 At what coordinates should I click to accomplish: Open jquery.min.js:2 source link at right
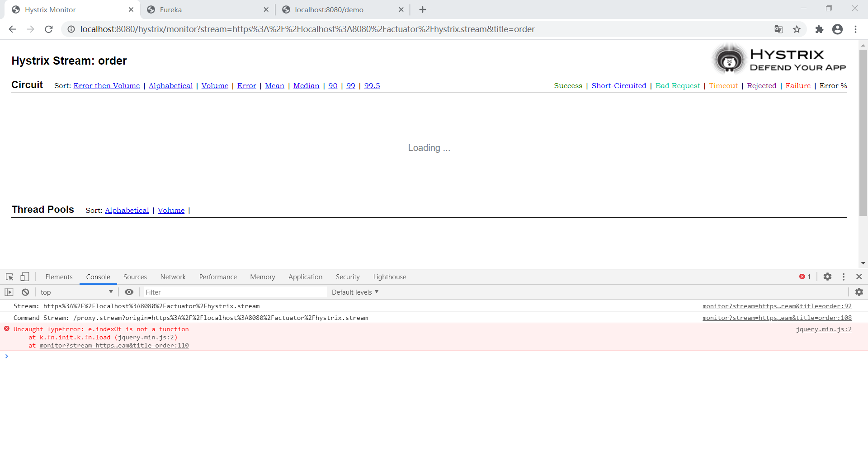(824, 329)
